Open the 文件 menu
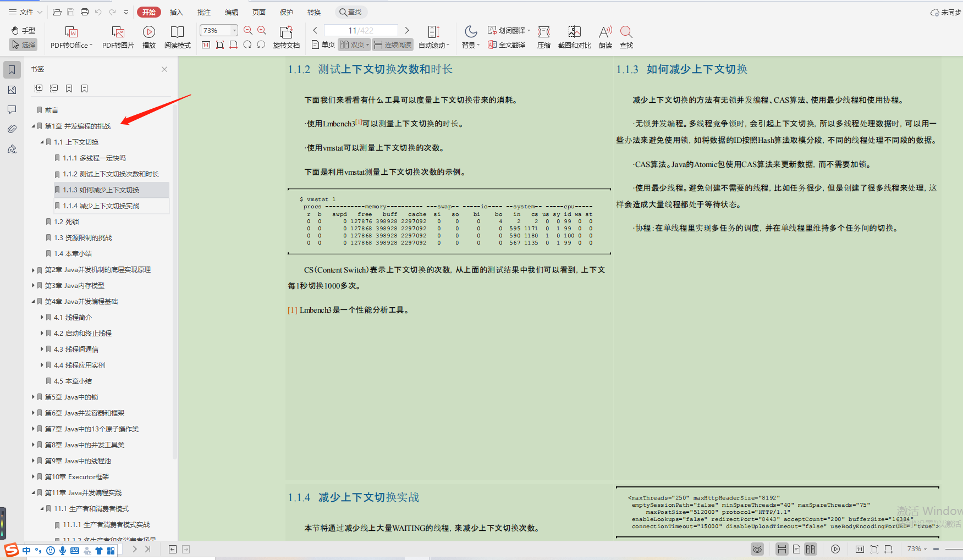The image size is (963, 560). [25, 12]
